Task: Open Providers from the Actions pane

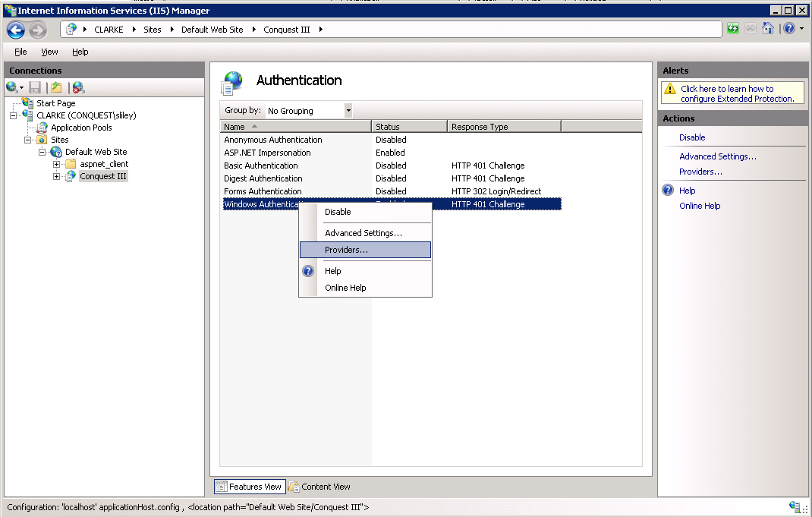Action: tap(700, 172)
